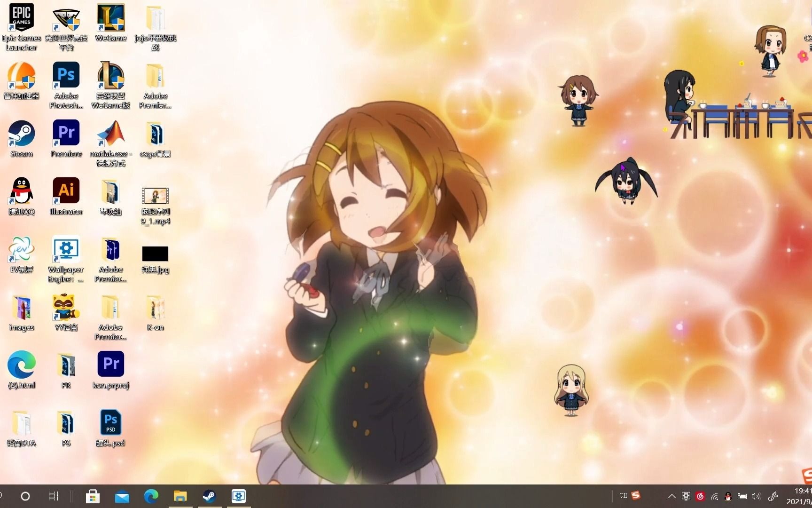This screenshot has height=508, width=812.
Task: Select the kon.prproj project file
Action: click(x=111, y=370)
